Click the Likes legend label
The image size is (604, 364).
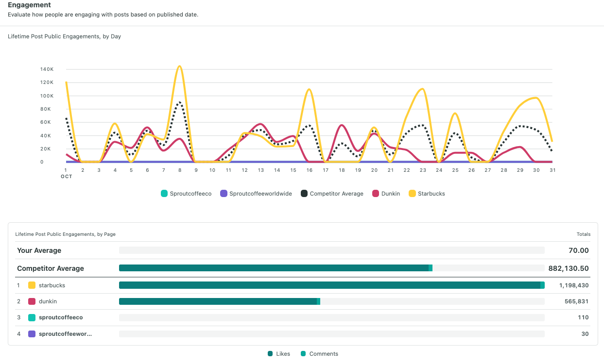click(283, 354)
